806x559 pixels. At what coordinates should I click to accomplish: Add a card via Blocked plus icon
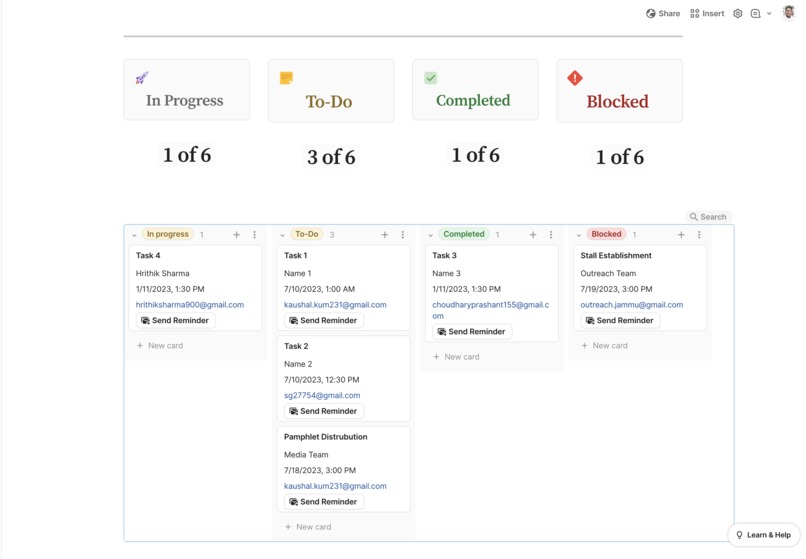(x=681, y=235)
